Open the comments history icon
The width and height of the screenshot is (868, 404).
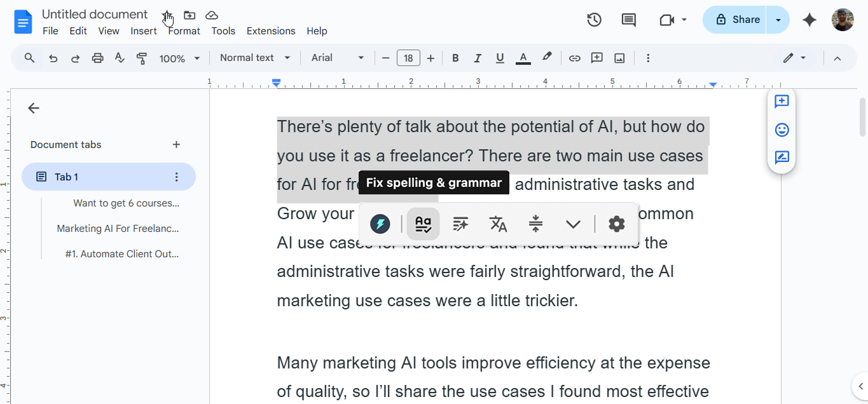click(x=628, y=20)
